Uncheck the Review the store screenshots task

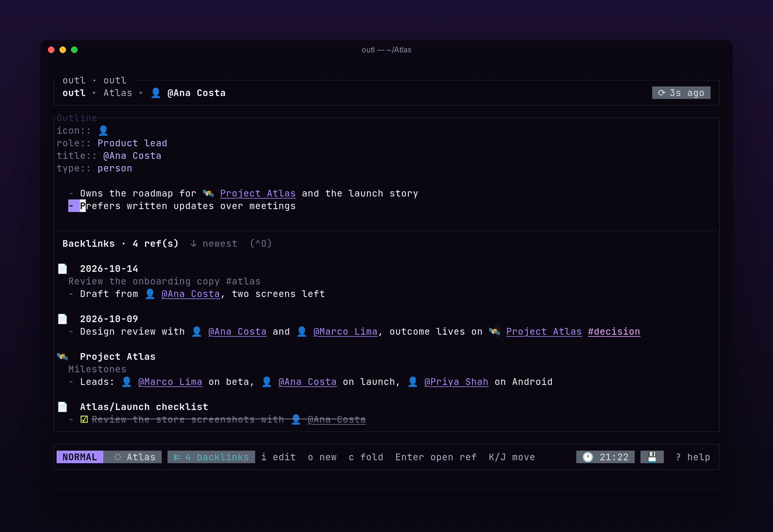click(84, 420)
